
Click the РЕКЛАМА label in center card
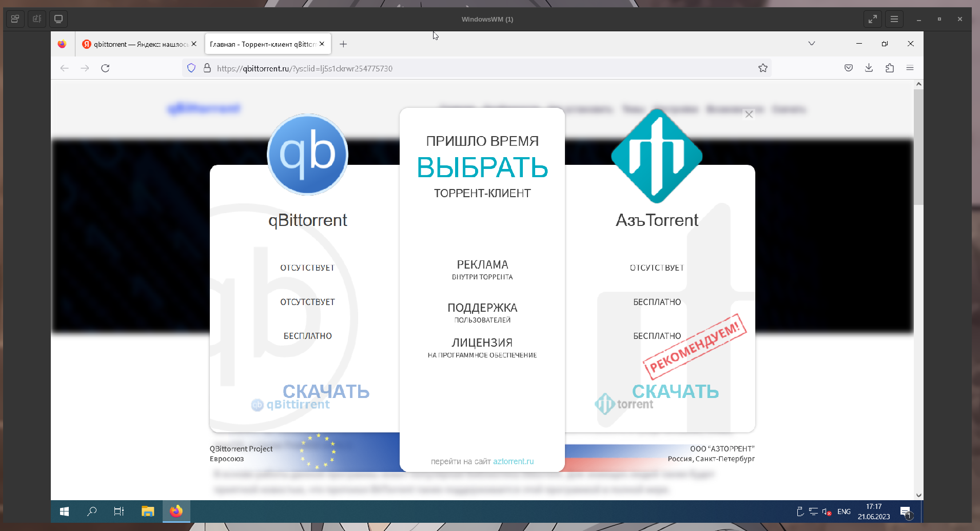(x=482, y=264)
